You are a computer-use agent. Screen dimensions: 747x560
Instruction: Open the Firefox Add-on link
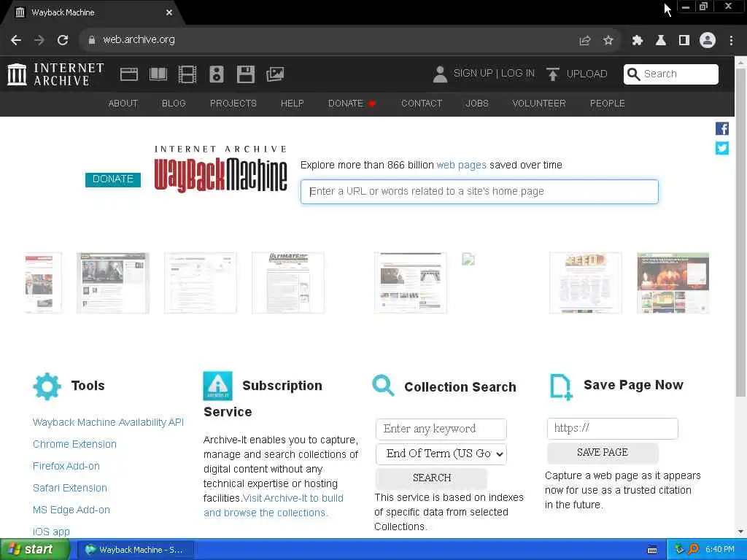point(66,466)
